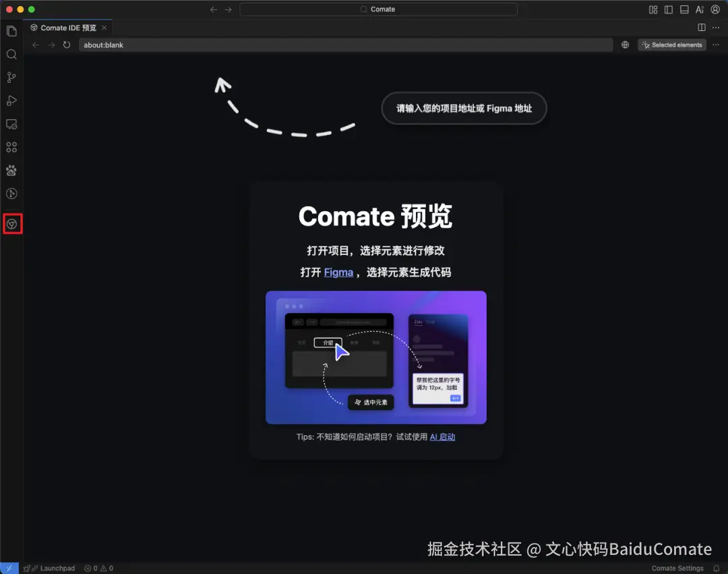Show errors and warnings count in status bar
Screen dimensions: 728x574
98,569
